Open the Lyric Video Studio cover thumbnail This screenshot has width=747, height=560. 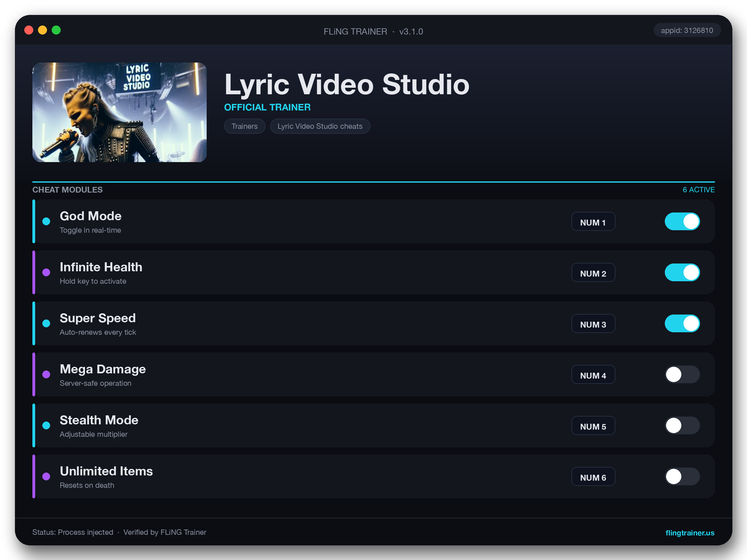tap(120, 112)
